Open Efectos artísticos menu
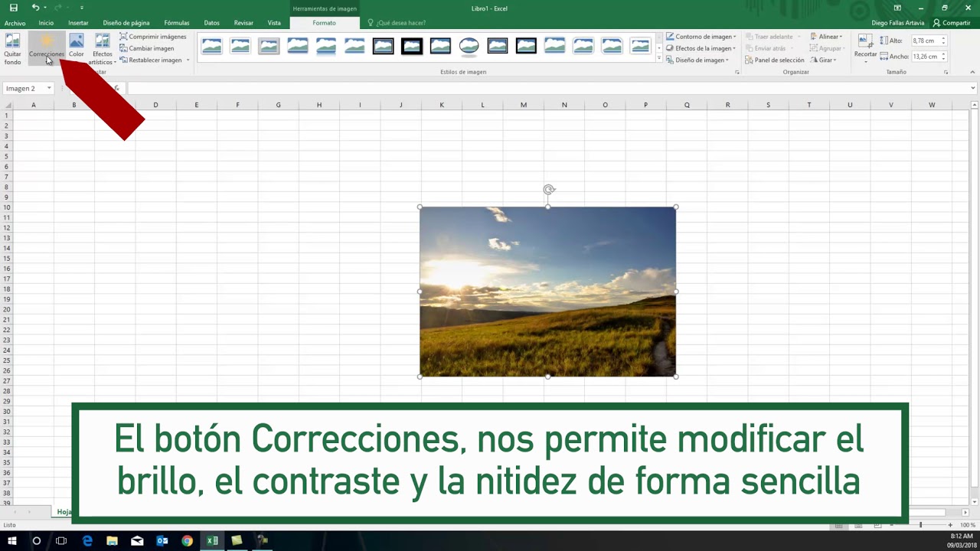Screen dimensions: 980x551 pyautogui.click(x=103, y=49)
